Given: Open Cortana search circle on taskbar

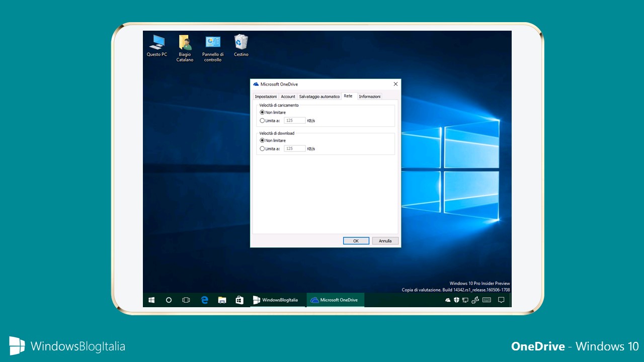Looking at the screenshot, I should pyautogui.click(x=169, y=300).
